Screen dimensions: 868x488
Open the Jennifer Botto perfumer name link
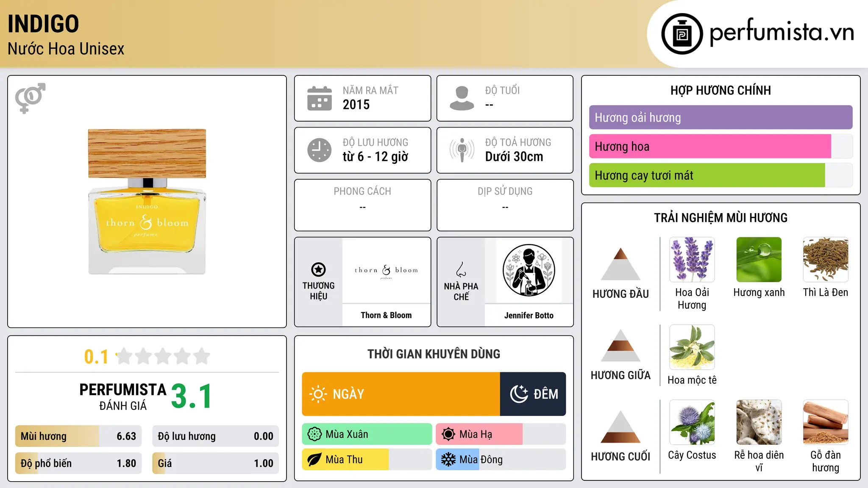(529, 315)
